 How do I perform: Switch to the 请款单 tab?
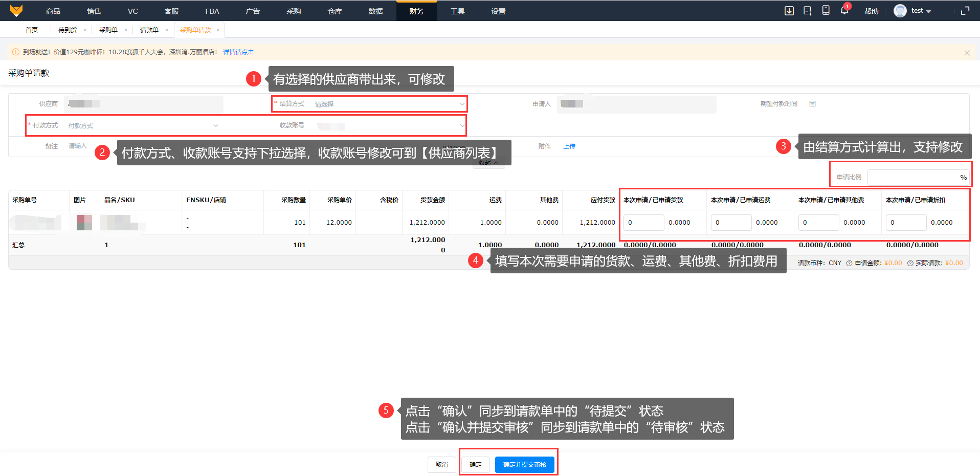tap(149, 30)
